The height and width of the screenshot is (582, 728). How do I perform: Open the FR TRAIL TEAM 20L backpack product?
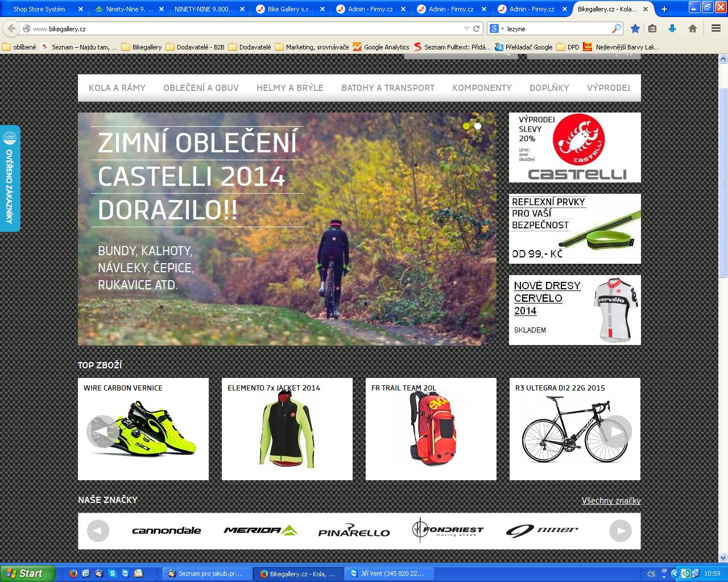coord(431,429)
